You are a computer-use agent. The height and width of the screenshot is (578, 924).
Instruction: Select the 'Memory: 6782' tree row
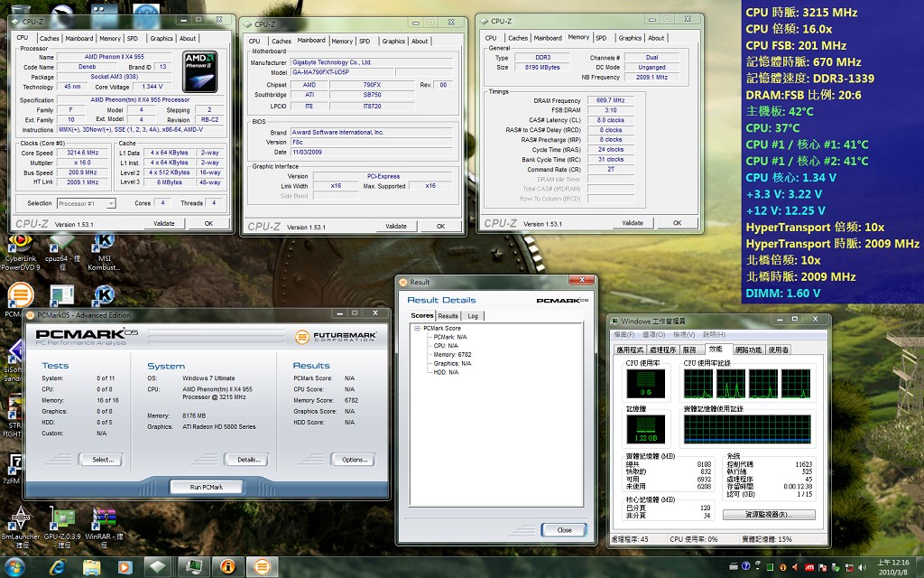click(x=453, y=355)
